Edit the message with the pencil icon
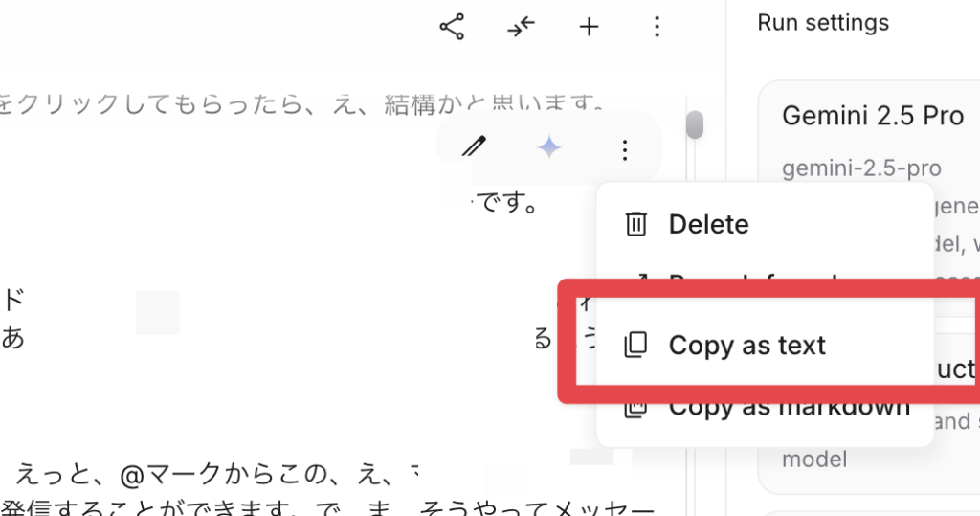980x516 pixels. (x=474, y=148)
